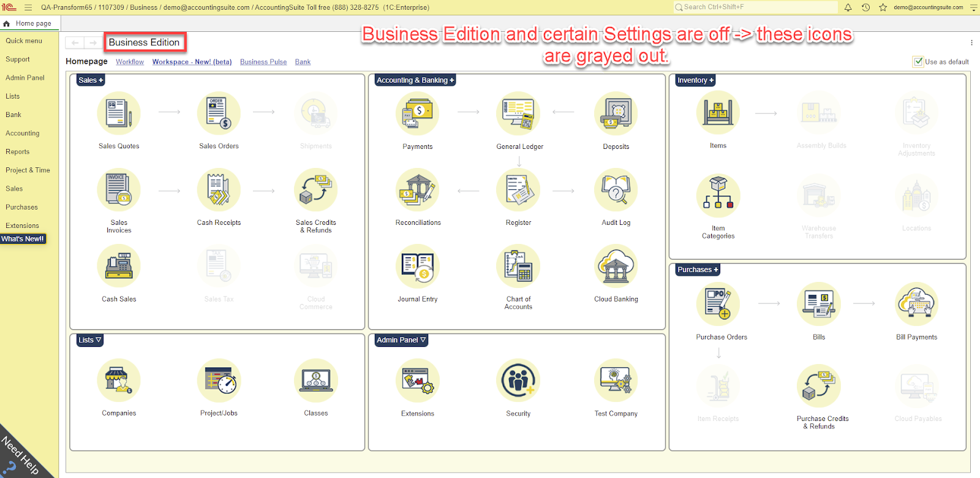Collapse the Admin Panel section header
Viewport: 980px width, 478px height.
[x=401, y=340]
